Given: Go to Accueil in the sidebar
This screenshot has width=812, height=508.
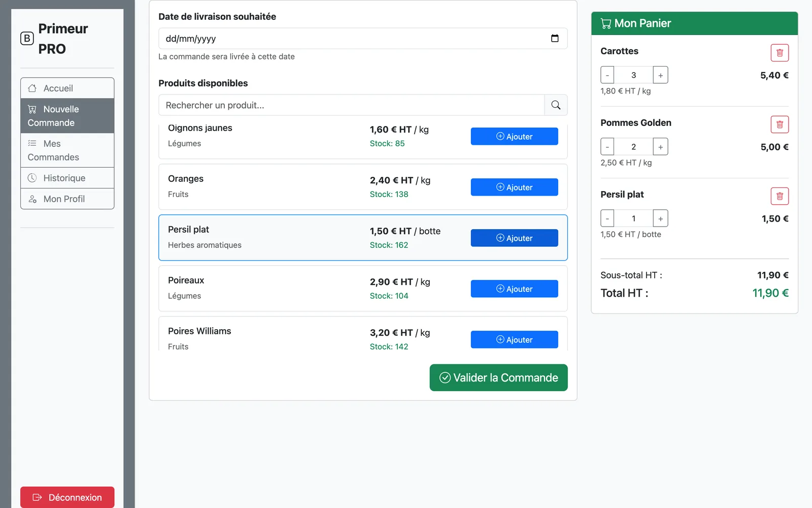Looking at the screenshot, I should point(67,88).
